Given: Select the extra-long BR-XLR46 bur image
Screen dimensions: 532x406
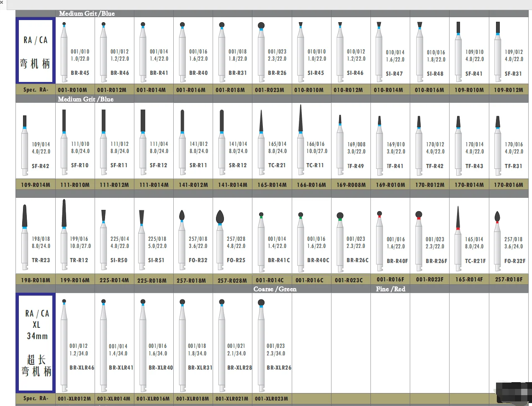Looking at the screenshot, I should 64,345.
